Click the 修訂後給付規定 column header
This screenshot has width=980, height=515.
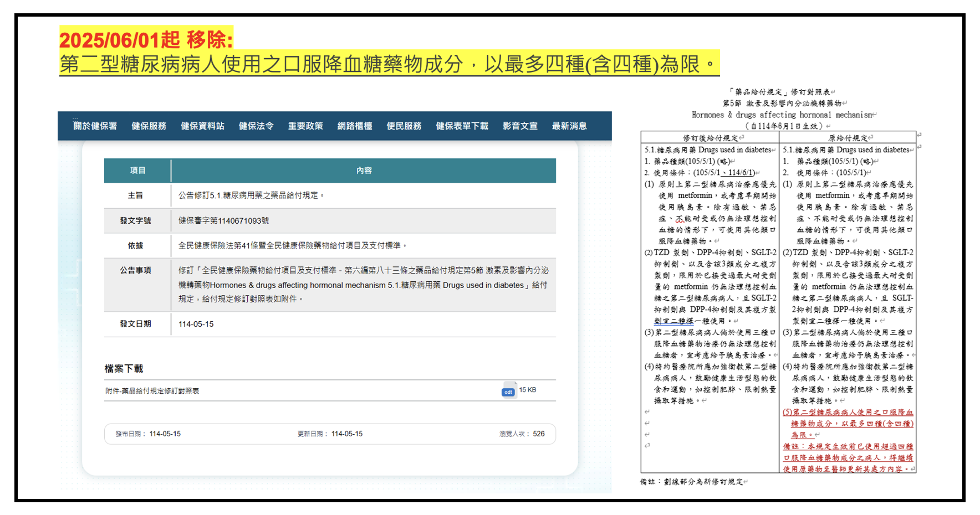pos(710,138)
